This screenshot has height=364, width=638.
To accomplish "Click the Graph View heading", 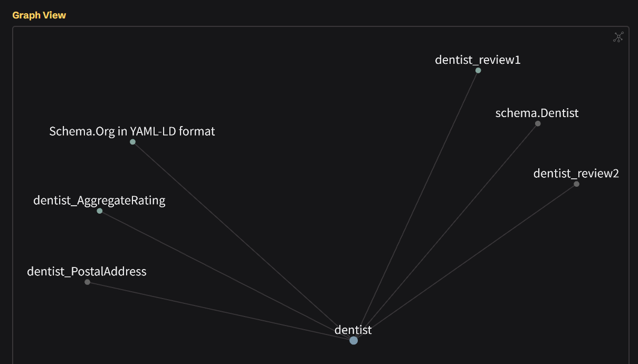I will click(x=39, y=15).
